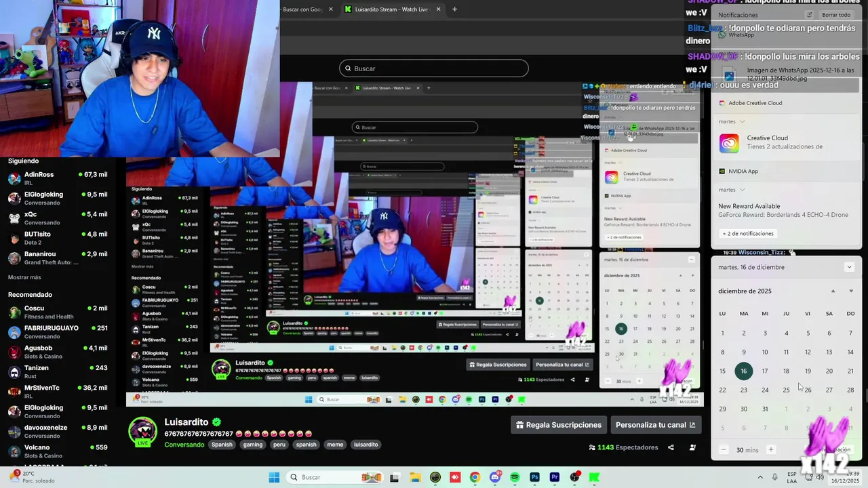This screenshot has height=488, width=868.
Task: Open the Windows Start menu
Action: point(274,477)
